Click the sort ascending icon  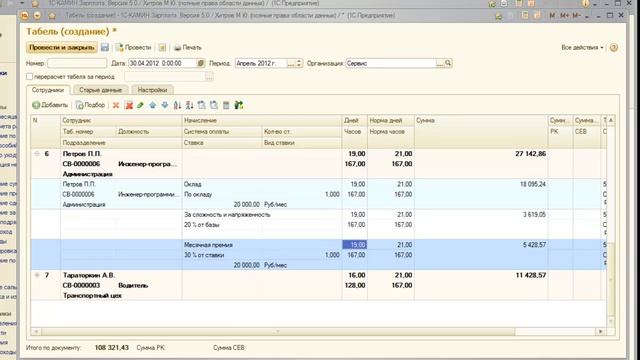[x=177, y=105]
